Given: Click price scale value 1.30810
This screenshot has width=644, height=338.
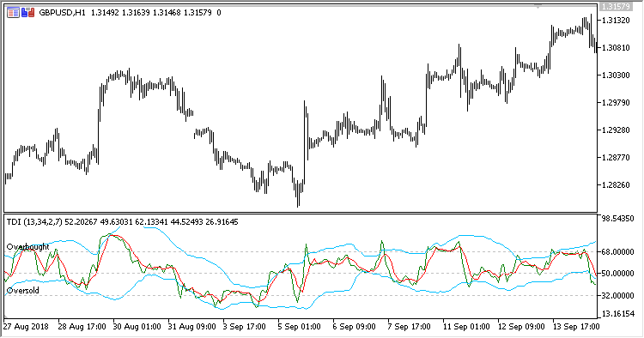Looking at the screenshot, I should coord(616,47).
